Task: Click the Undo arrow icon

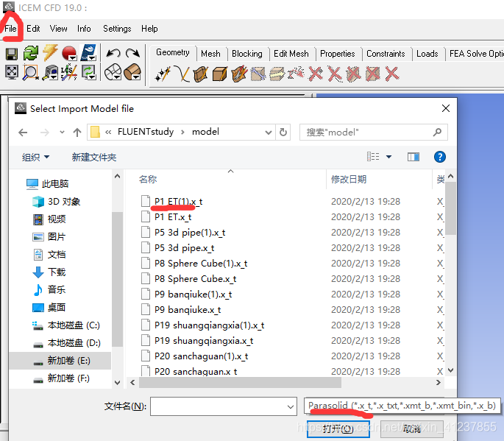Action: [113, 53]
